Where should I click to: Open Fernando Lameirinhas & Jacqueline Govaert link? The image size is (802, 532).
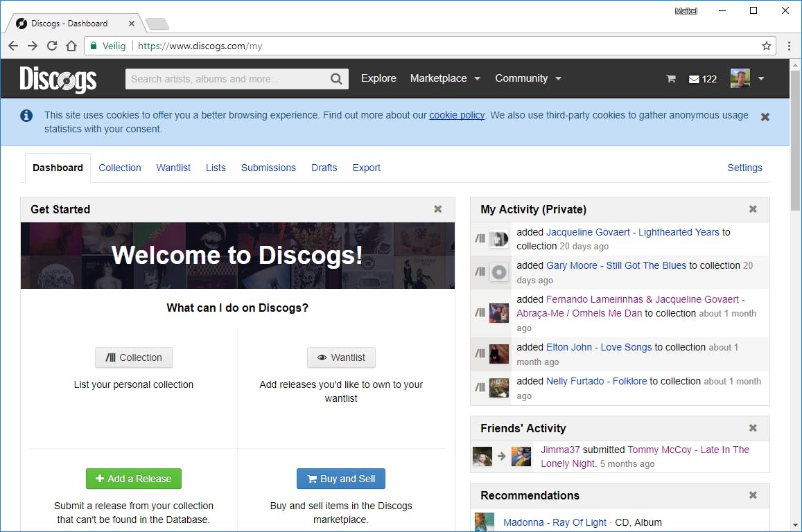click(631, 306)
